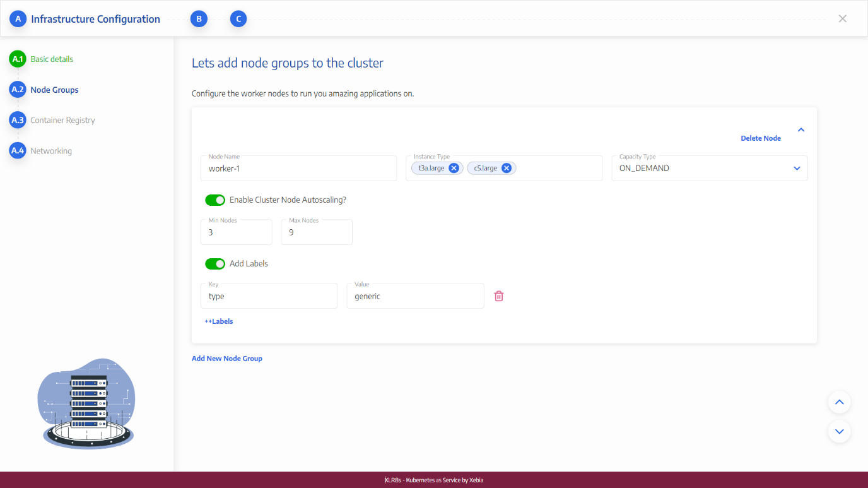Turn off the Add Labels switch
This screenshot has height=488, width=868.
(215, 263)
